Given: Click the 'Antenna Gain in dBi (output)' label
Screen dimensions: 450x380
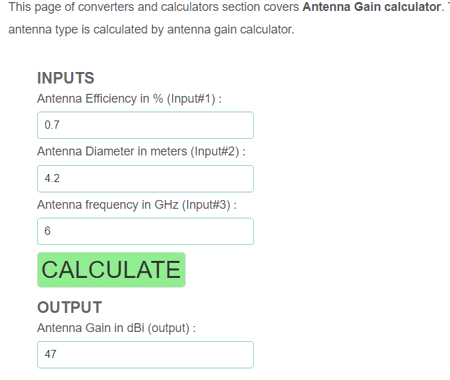Looking at the screenshot, I should (x=116, y=328).
